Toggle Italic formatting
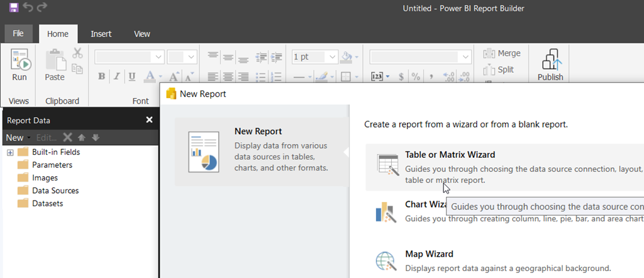 [x=116, y=76]
